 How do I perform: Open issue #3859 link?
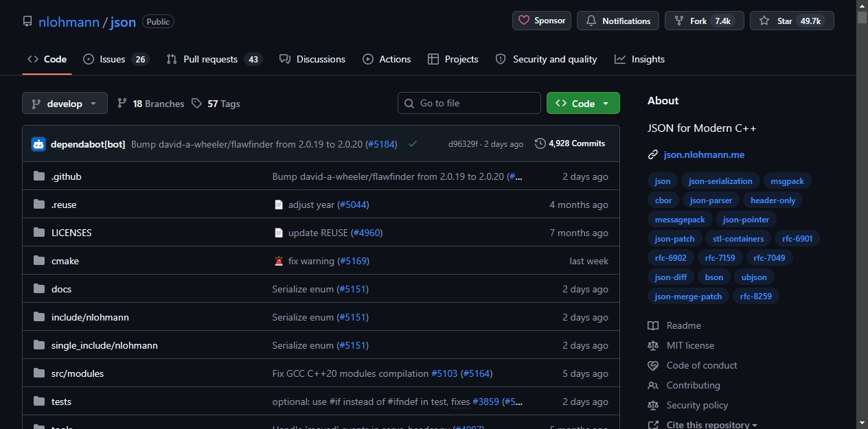486,402
